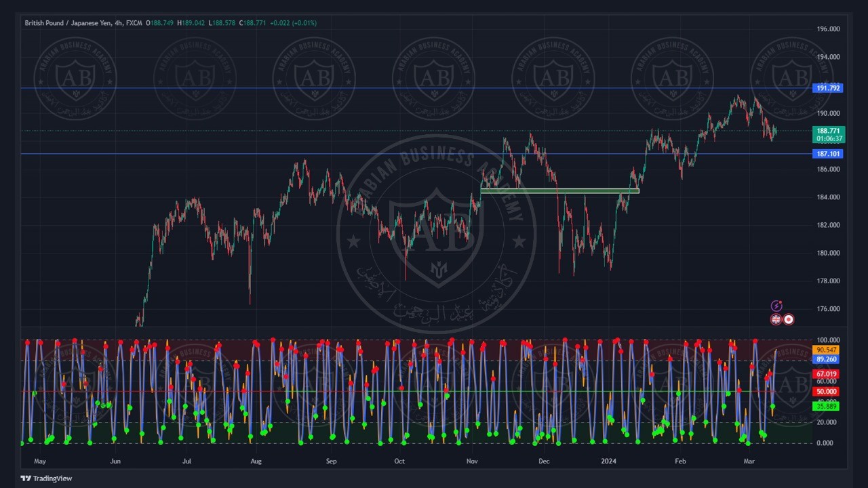The width and height of the screenshot is (868, 488).
Task: Click the +0.022 (+0.01%) change value
Action: (x=293, y=23)
